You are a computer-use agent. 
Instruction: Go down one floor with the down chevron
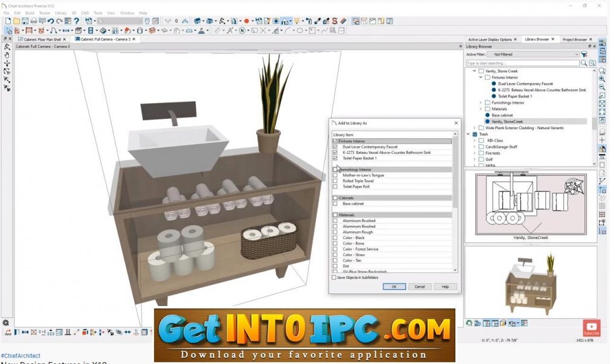pyautogui.click(x=168, y=21)
